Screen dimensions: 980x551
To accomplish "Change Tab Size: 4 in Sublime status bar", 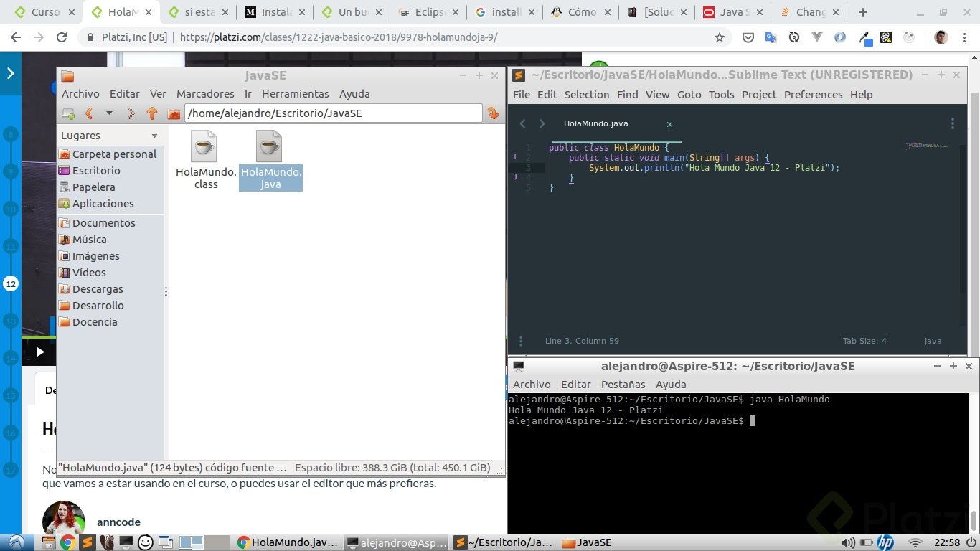I will 864,341.
